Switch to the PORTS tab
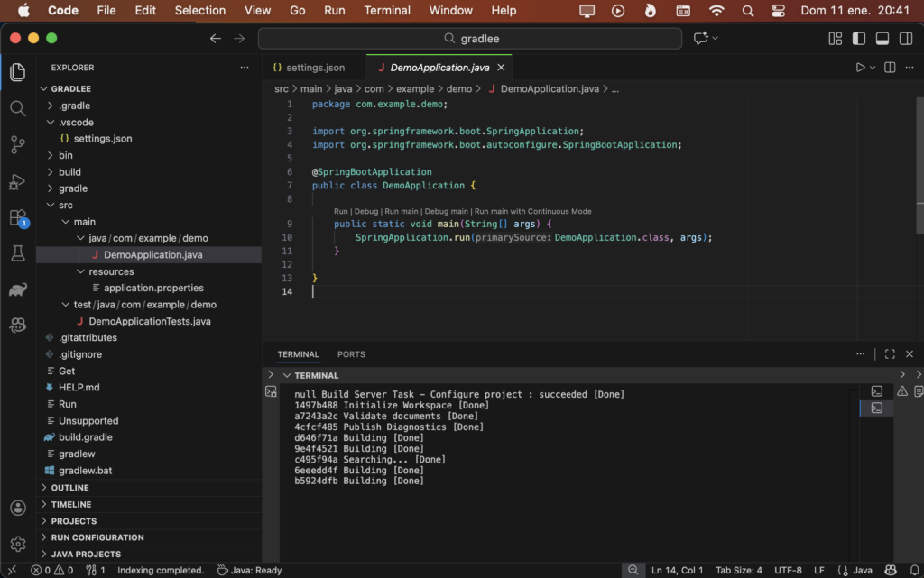The height and width of the screenshot is (578, 924). 351,354
